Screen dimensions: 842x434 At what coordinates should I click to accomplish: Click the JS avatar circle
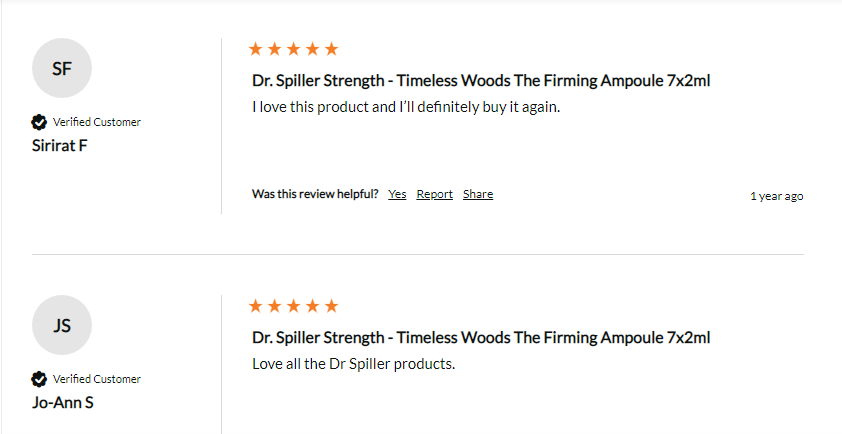(x=62, y=325)
